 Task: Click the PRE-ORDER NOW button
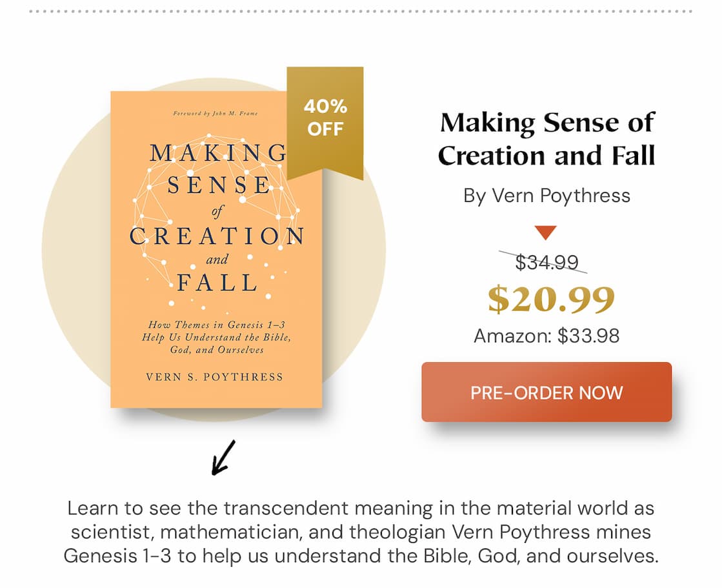pyautogui.click(x=546, y=392)
